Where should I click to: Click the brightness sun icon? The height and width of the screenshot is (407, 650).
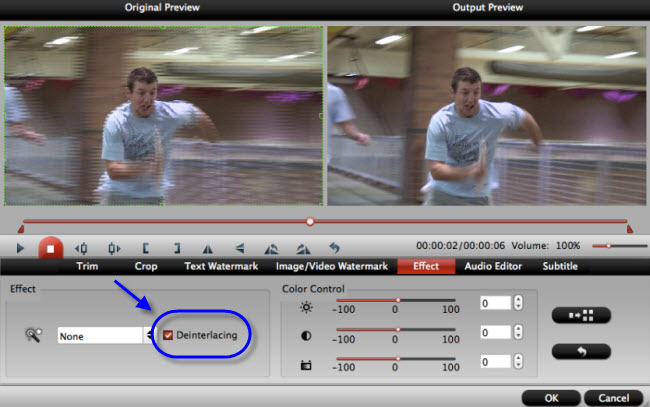pyautogui.click(x=306, y=308)
